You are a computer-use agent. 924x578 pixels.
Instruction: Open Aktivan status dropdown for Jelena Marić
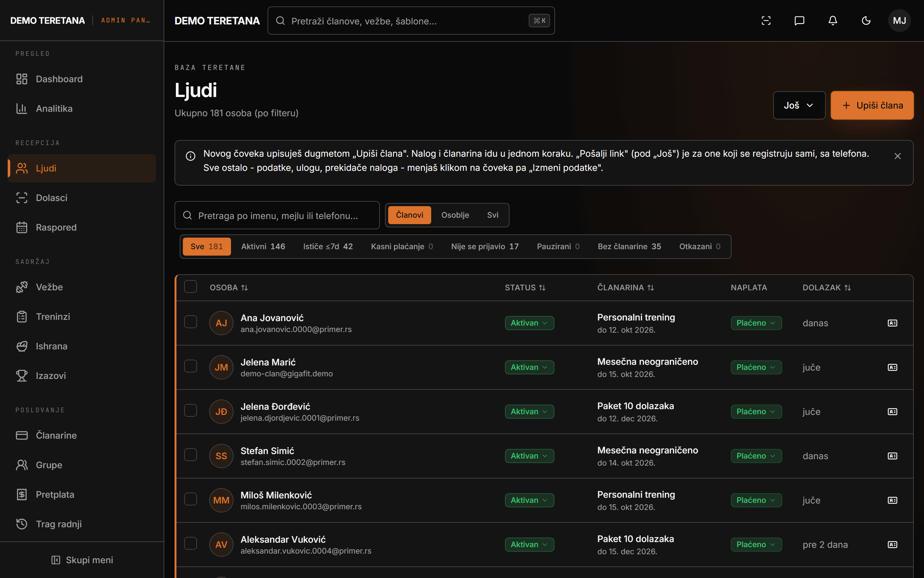click(x=529, y=367)
